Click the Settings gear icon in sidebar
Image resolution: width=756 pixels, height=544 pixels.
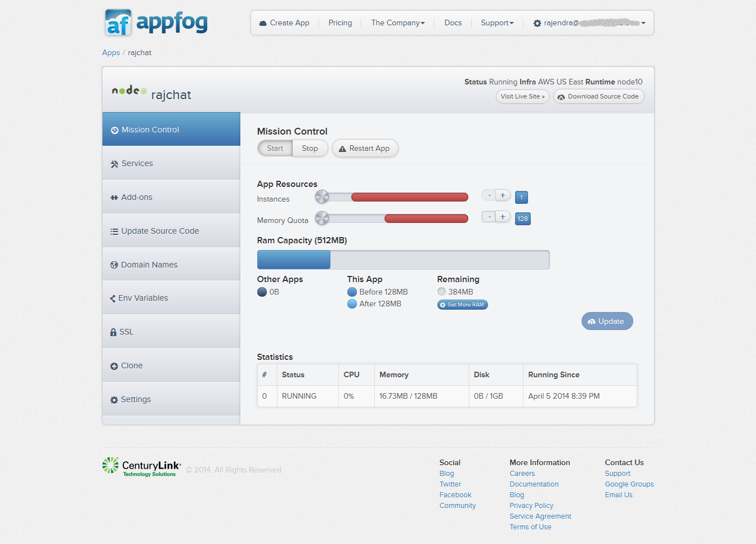point(114,400)
